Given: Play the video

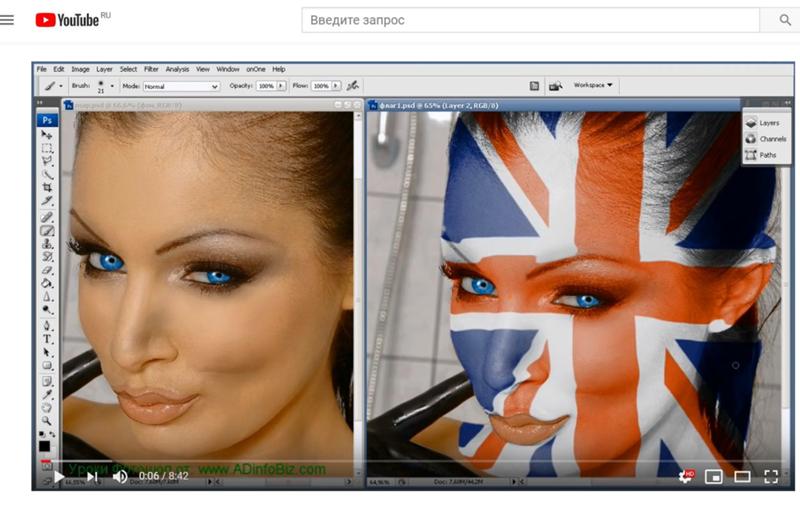Looking at the screenshot, I should 59,476.
